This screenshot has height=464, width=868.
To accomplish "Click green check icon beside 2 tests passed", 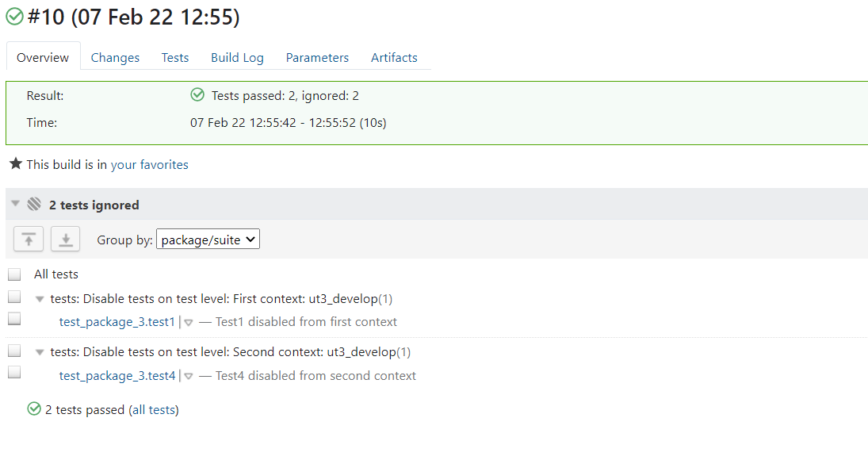I will pos(34,409).
